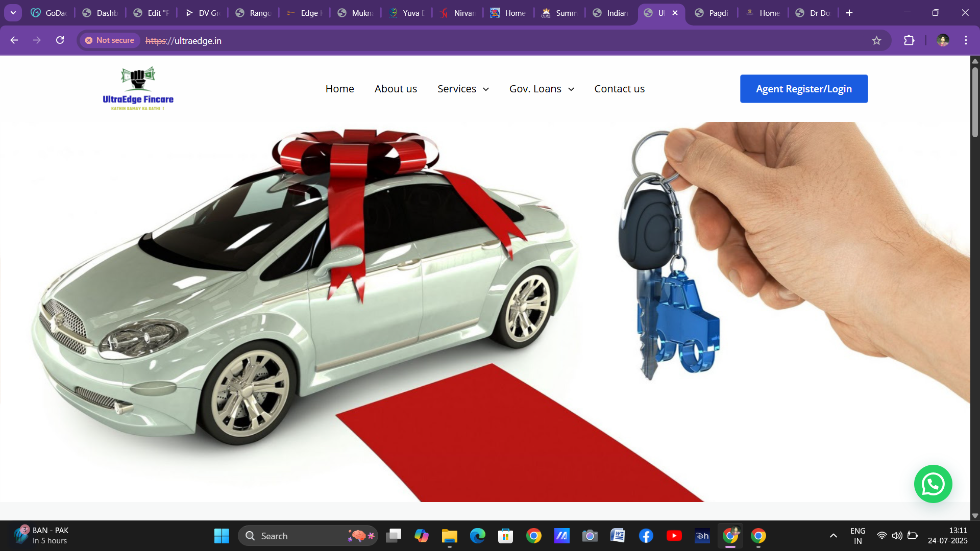Click the Agent Register/Login button
The height and width of the screenshot is (551, 980).
pos(803,89)
